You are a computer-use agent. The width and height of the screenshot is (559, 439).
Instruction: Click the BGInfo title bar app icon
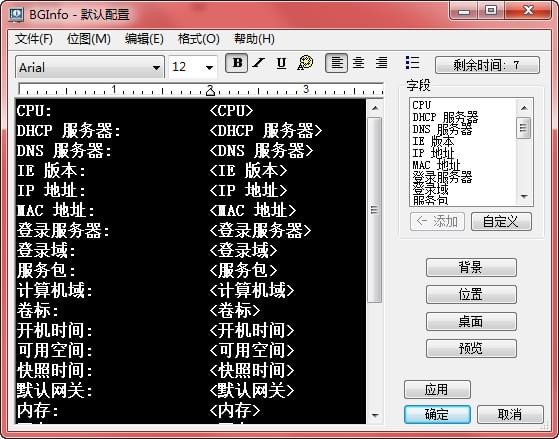point(16,14)
